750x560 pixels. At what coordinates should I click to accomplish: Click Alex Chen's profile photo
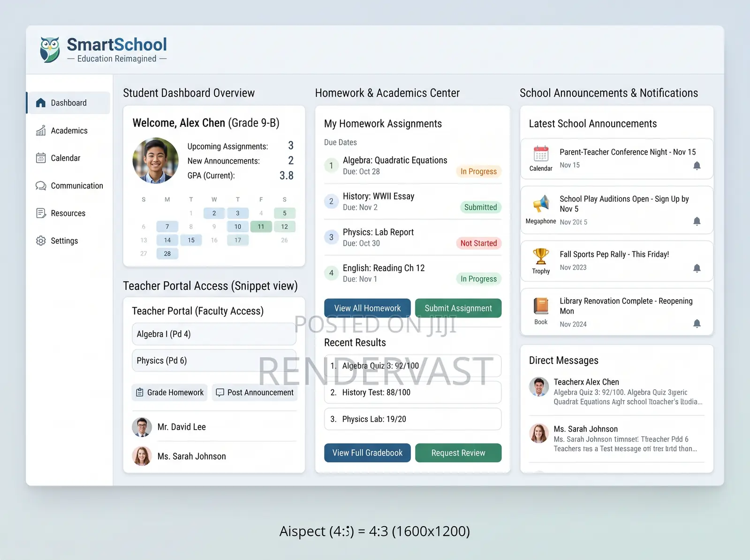tap(155, 160)
